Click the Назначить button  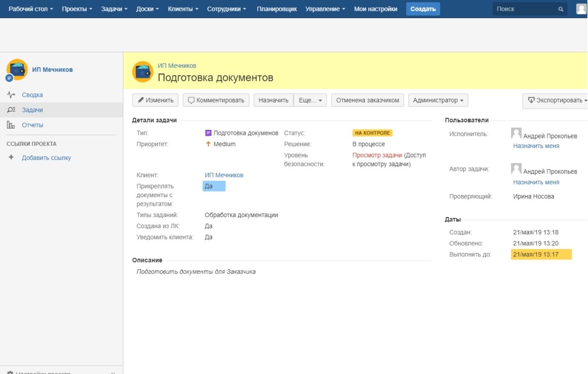273,100
